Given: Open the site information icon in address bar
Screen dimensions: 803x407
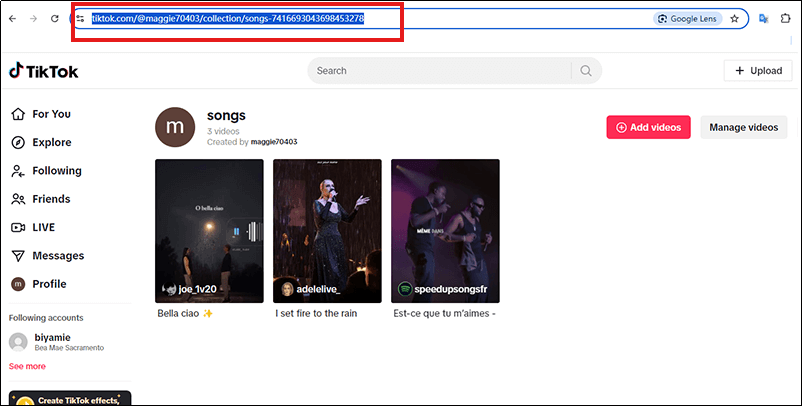Looking at the screenshot, I should point(80,19).
